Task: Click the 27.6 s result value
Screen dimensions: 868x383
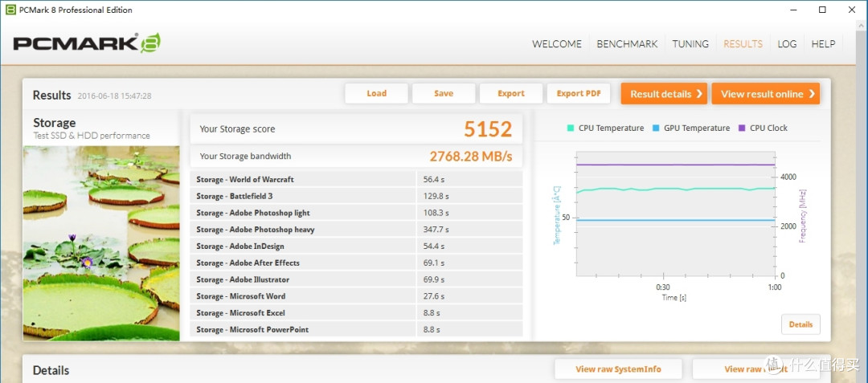Action: [x=434, y=296]
